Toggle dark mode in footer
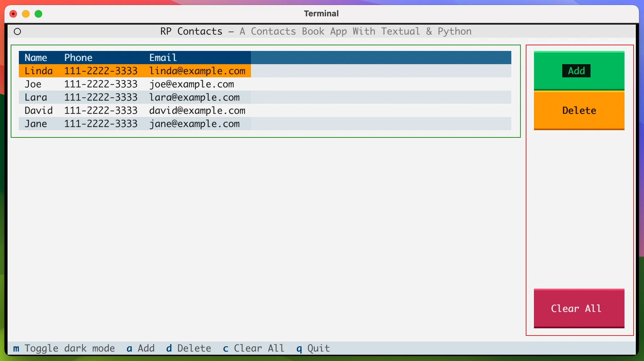The width and height of the screenshot is (644, 361). 64,348
